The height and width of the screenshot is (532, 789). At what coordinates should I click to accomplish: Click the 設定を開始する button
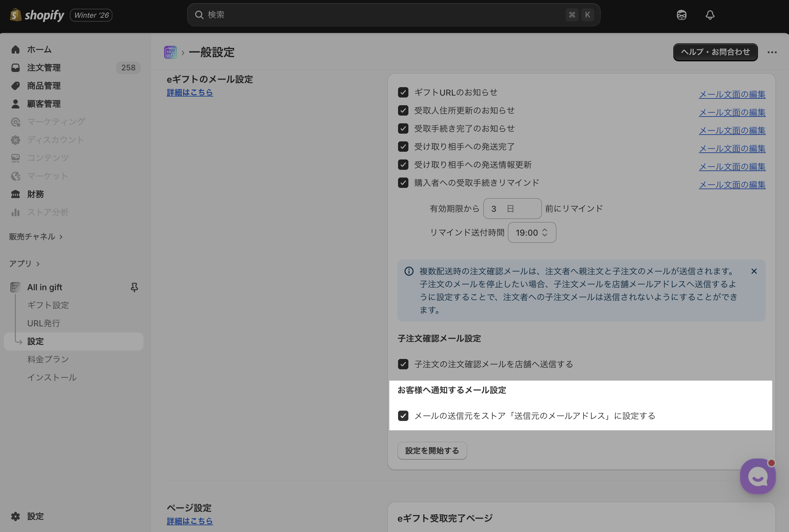tap(432, 451)
